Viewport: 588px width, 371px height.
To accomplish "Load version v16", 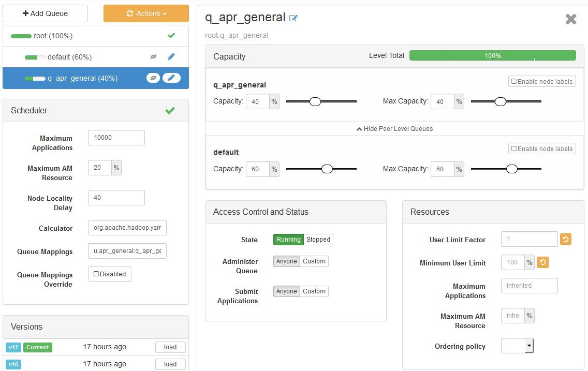I will click(x=170, y=364).
